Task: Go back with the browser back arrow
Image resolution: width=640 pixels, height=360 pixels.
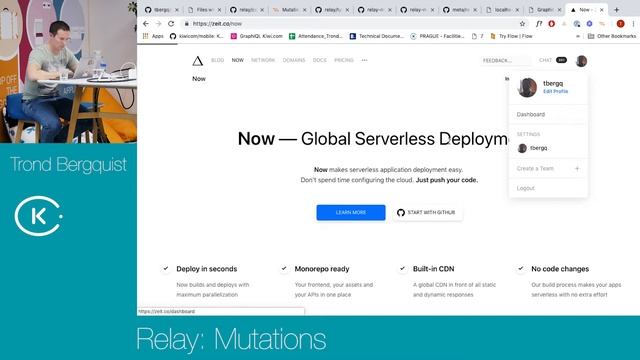Action: (146, 24)
